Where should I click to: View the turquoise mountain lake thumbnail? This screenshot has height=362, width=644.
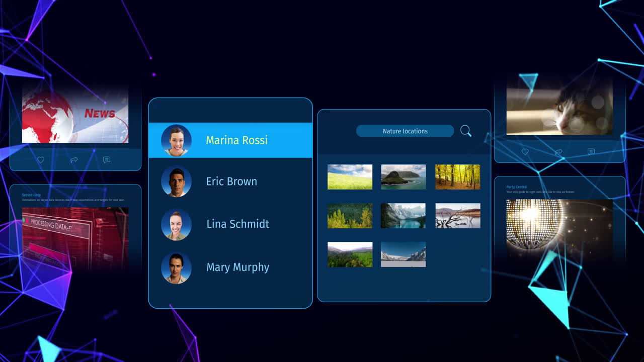tap(403, 216)
